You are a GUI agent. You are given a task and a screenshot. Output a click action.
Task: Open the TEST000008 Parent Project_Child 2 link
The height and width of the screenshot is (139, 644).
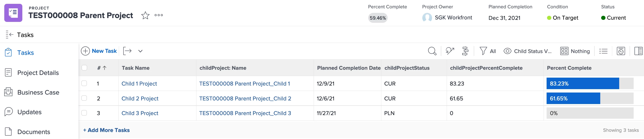[245, 99]
